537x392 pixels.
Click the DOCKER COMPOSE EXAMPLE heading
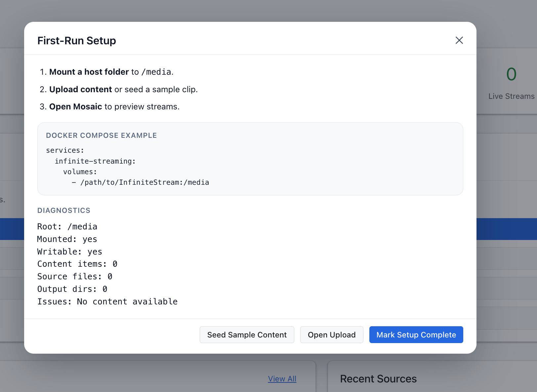pos(102,136)
